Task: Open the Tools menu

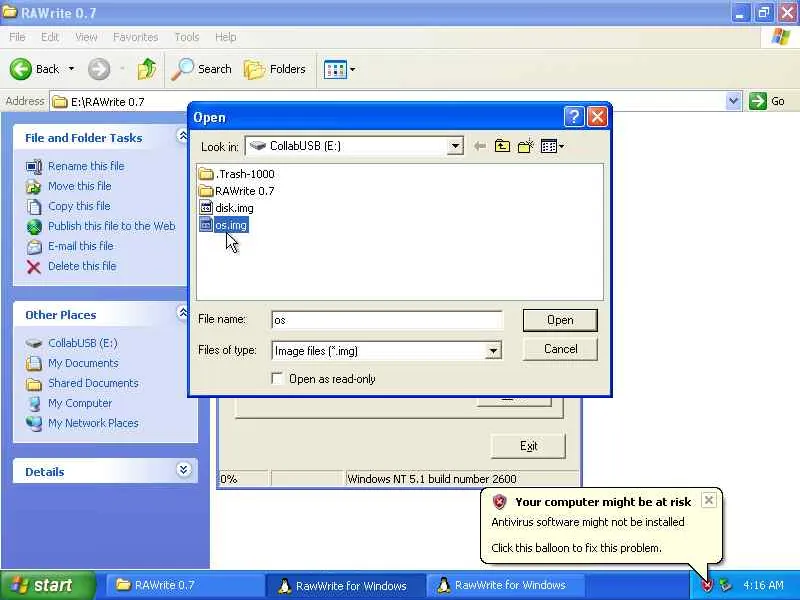Action: (187, 37)
